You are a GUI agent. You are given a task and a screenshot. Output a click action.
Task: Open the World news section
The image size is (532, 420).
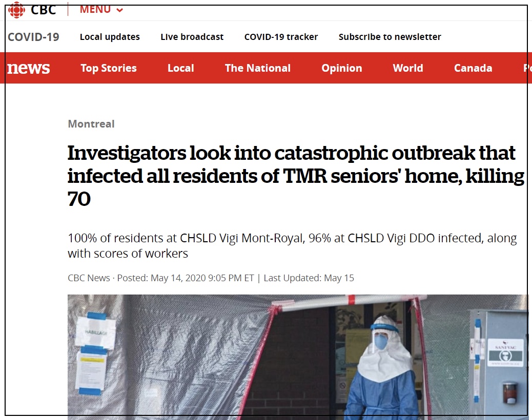(x=408, y=68)
